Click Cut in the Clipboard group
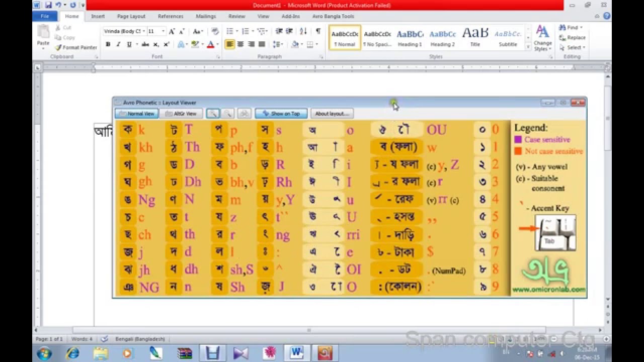This screenshot has height=362, width=644. click(63, 28)
